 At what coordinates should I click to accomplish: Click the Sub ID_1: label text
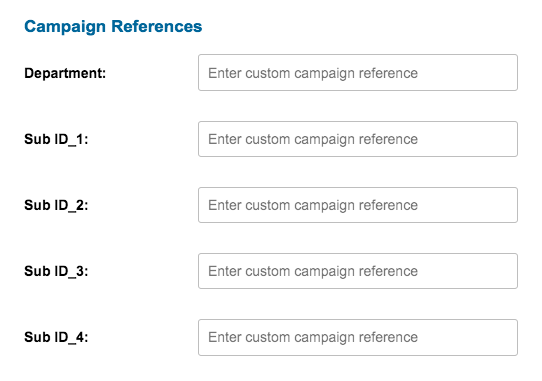(x=56, y=139)
